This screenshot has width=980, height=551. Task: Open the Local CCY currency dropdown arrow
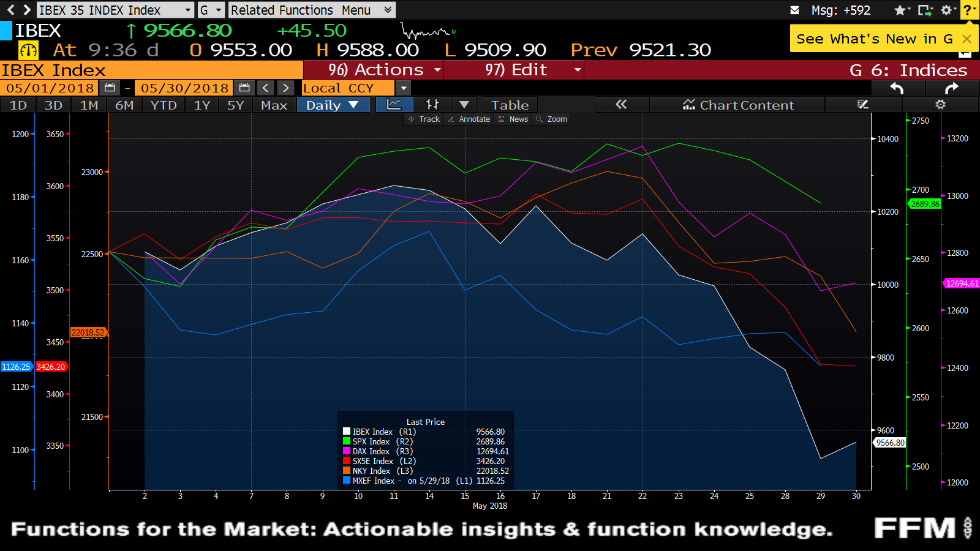tap(403, 88)
